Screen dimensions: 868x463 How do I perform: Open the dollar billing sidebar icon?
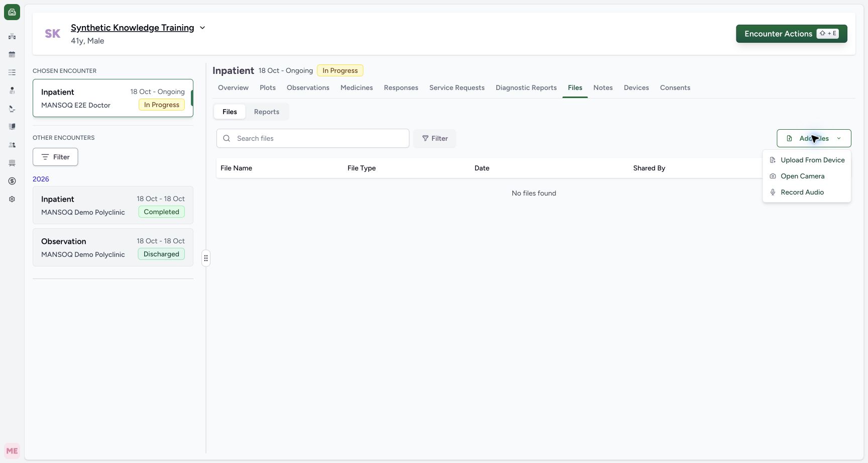(x=12, y=181)
